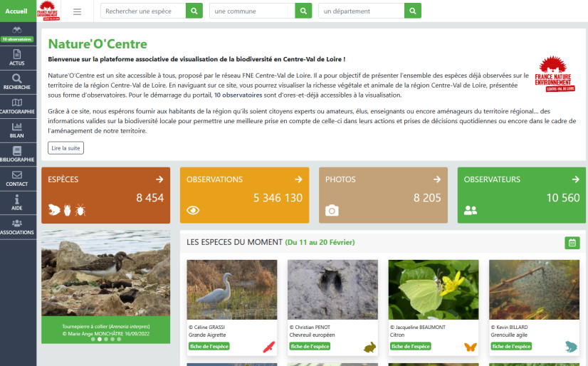The image size is (588, 366).
Task: Click the orange butterfly icon on Citron card
Action: point(471,347)
